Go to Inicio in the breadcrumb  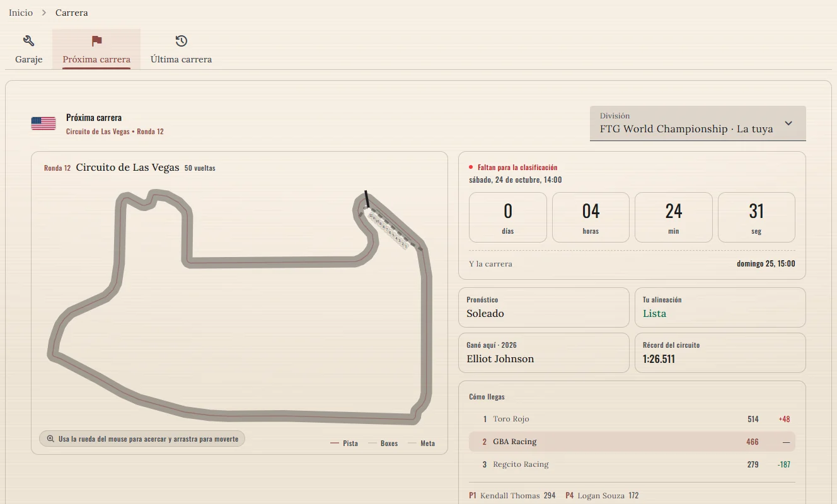pyautogui.click(x=21, y=13)
